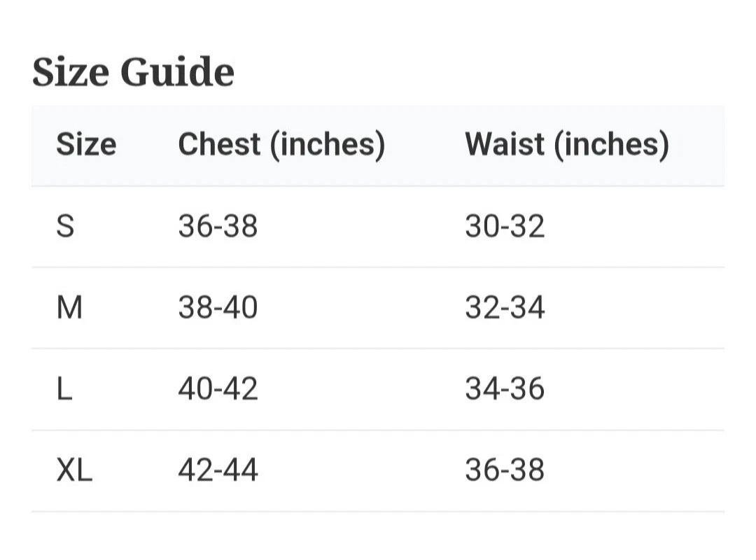Screen dimensions: 756x560
Task: Click the word Waist in the header
Action: 505,143
